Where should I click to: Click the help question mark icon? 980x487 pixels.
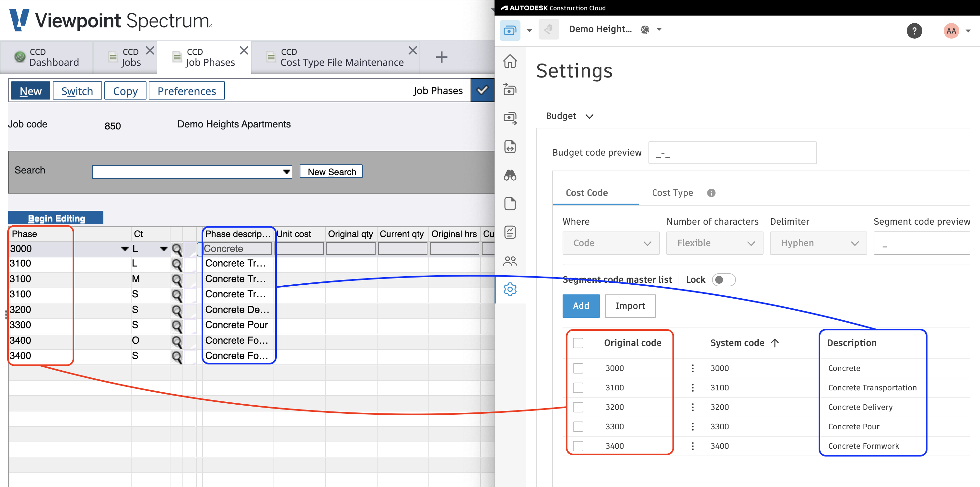pos(914,31)
